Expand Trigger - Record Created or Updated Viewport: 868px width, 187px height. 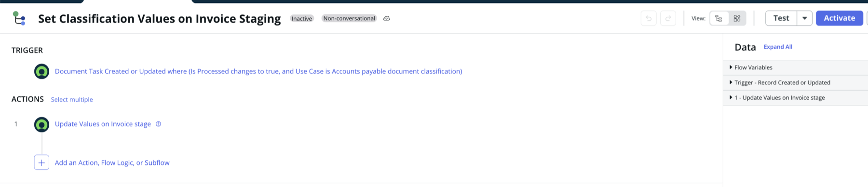point(796,82)
